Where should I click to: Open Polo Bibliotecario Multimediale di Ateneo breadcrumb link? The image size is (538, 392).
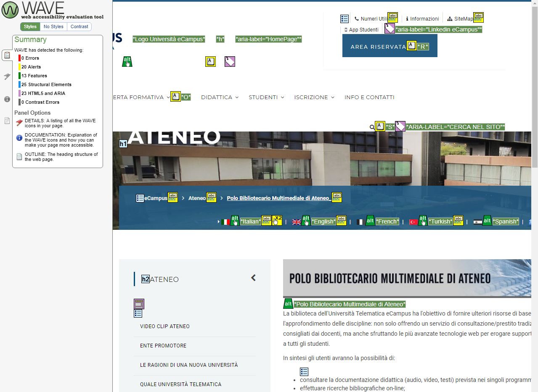[x=279, y=198]
